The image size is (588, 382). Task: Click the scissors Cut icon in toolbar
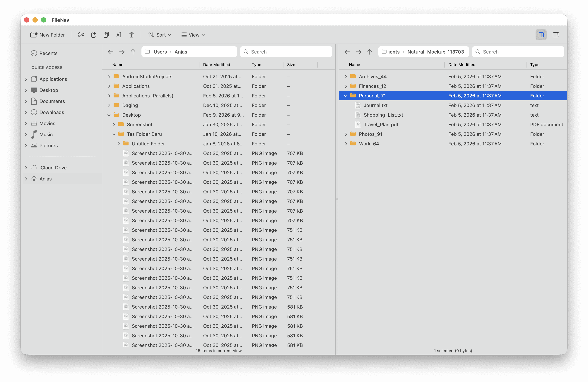coord(81,35)
